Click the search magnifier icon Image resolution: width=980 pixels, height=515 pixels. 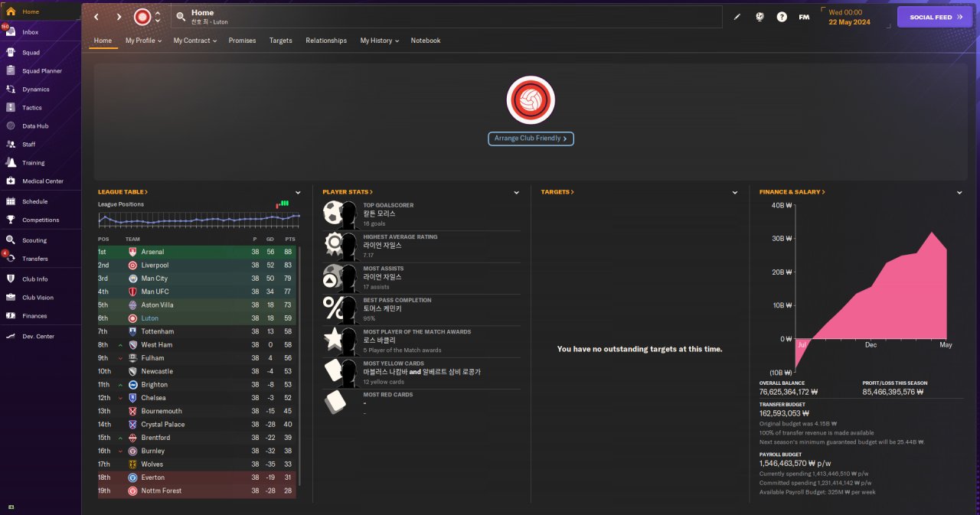coord(181,16)
